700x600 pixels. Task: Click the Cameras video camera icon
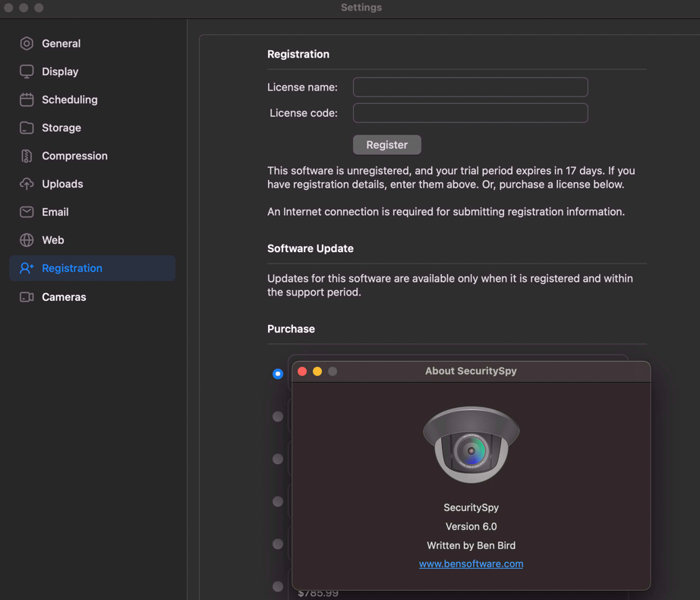tap(27, 297)
